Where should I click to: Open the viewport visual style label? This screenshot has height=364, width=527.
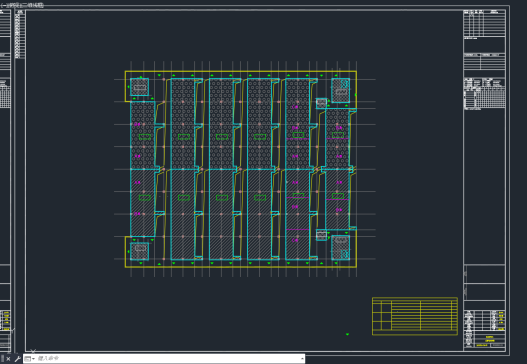click(32, 5)
